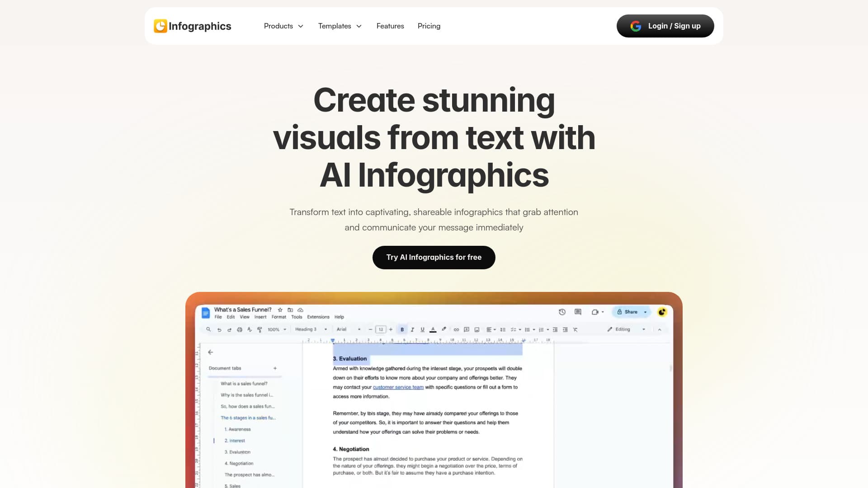Toggle bold formatting

pos(401,329)
